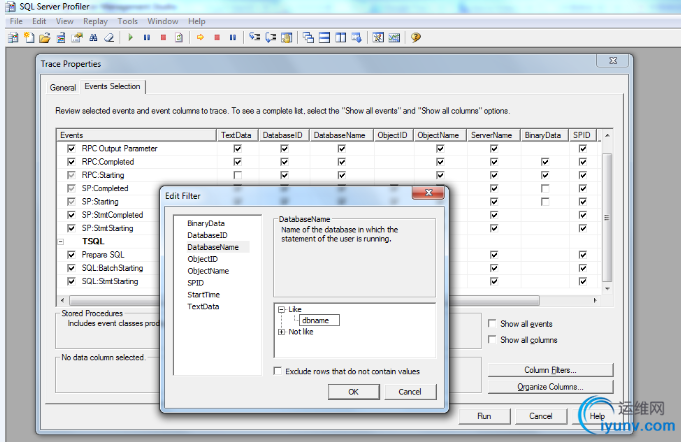Image resolution: width=681 pixels, height=442 pixels.
Task: Open the View menu
Action: [x=65, y=21]
